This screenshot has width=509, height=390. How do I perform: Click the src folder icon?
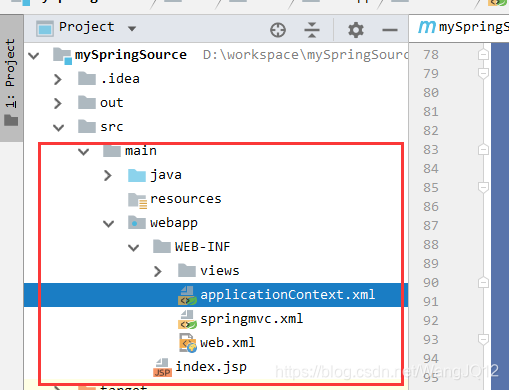[87, 126]
